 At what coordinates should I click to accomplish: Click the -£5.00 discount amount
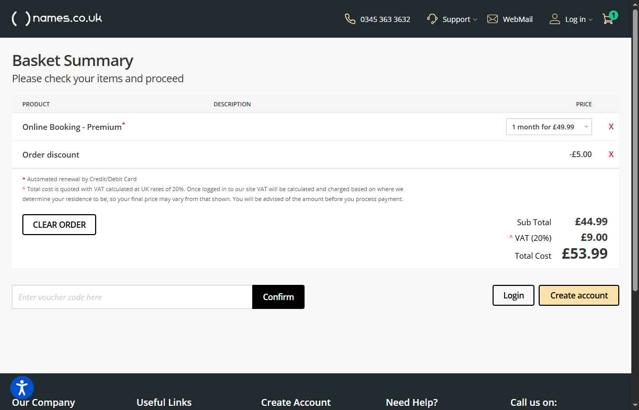581,154
